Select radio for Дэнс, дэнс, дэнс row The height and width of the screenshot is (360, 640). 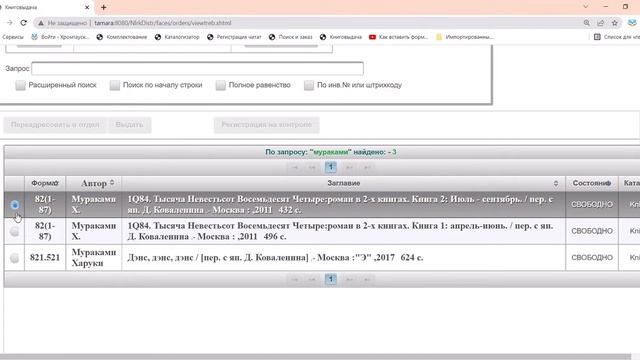click(x=15, y=258)
